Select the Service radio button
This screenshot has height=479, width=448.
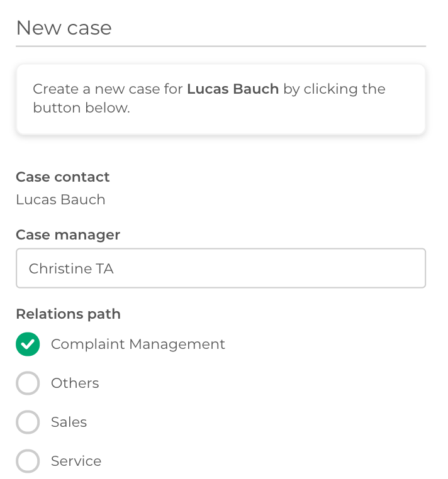(28, 461)
